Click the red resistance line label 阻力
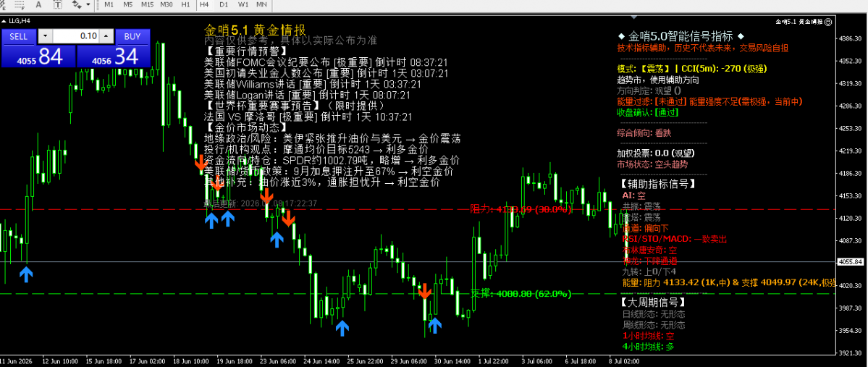868x367 pixels. coord(520,209)
